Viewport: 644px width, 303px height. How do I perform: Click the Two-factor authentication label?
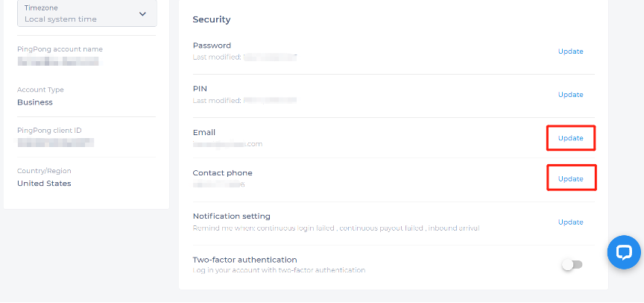click(x=244, y=260)
